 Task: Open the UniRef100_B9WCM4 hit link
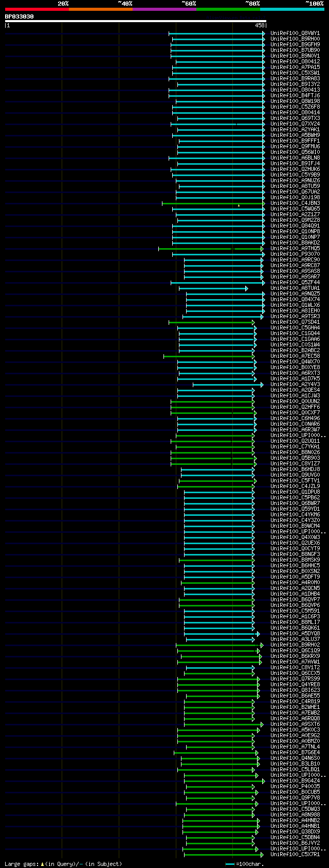click(295, 526)
